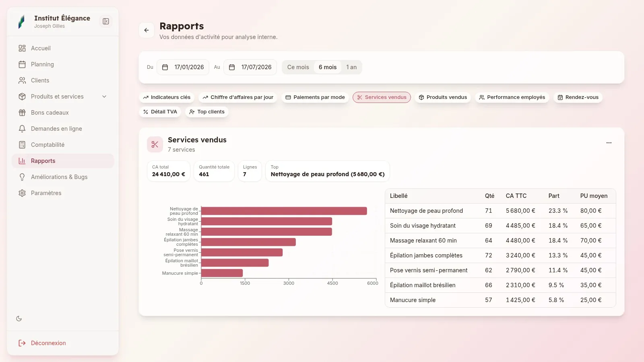The height and width of the screenshot is (362, 644).
Task: Click the 5 680,00 € CA TTC cell
Action: 520,211
